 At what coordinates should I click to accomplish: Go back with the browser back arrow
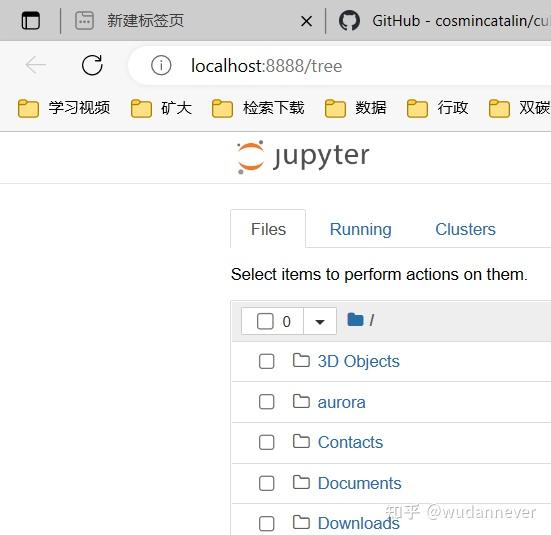pos(35,65)
